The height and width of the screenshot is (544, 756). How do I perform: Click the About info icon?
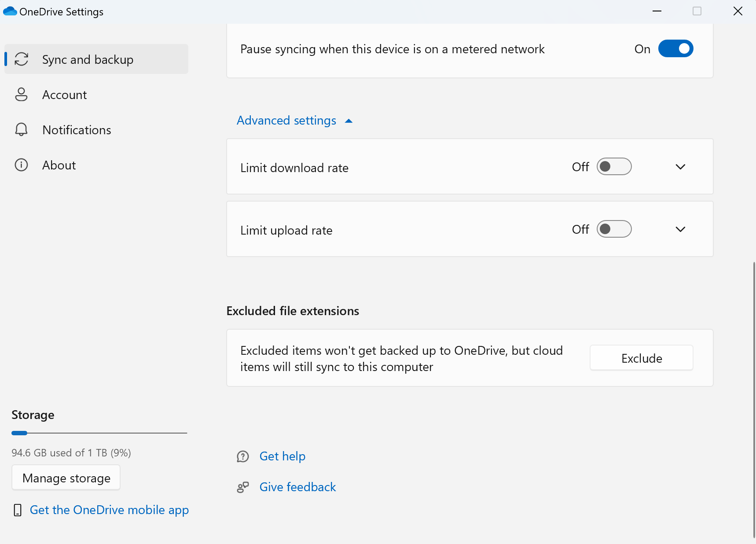point(22,165)
